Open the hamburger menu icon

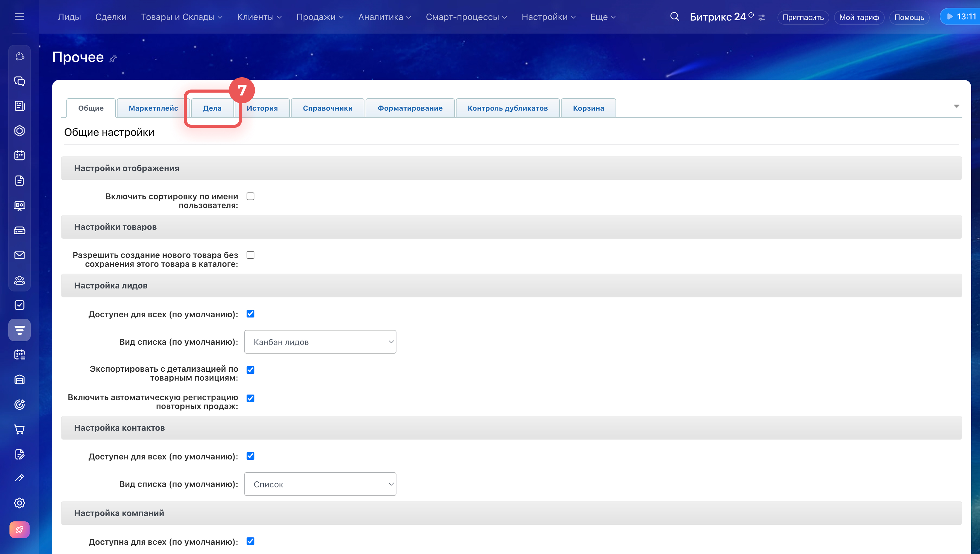[19, 17]
